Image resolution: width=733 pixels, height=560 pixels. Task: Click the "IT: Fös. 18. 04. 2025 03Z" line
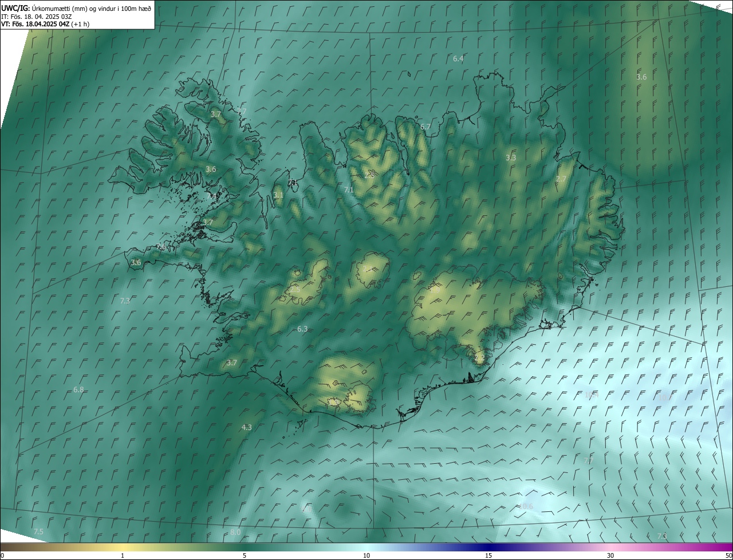pyautogui.click(x=36, y=16)
